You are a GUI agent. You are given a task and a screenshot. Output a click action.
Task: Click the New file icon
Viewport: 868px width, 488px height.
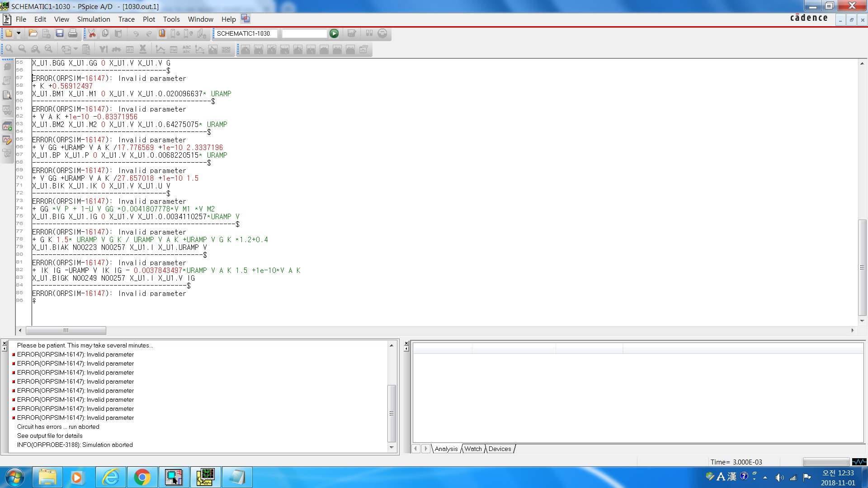9,33
